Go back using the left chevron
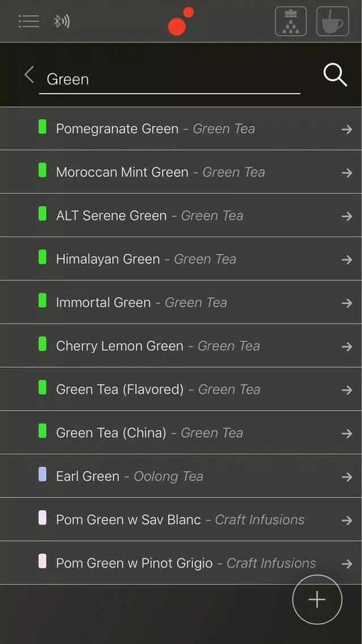The width and height of the screenshot is (362, 644). pyautogui.click(x=29, y=75)
